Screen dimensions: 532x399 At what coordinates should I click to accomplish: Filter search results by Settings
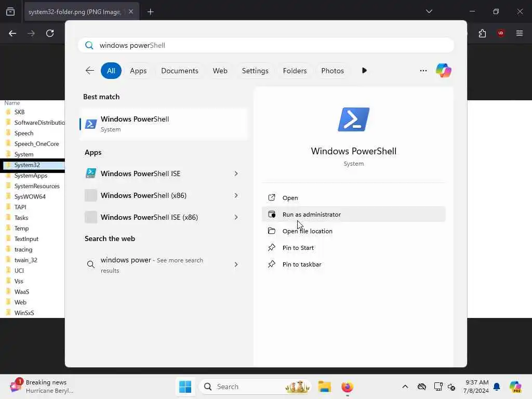255,71
